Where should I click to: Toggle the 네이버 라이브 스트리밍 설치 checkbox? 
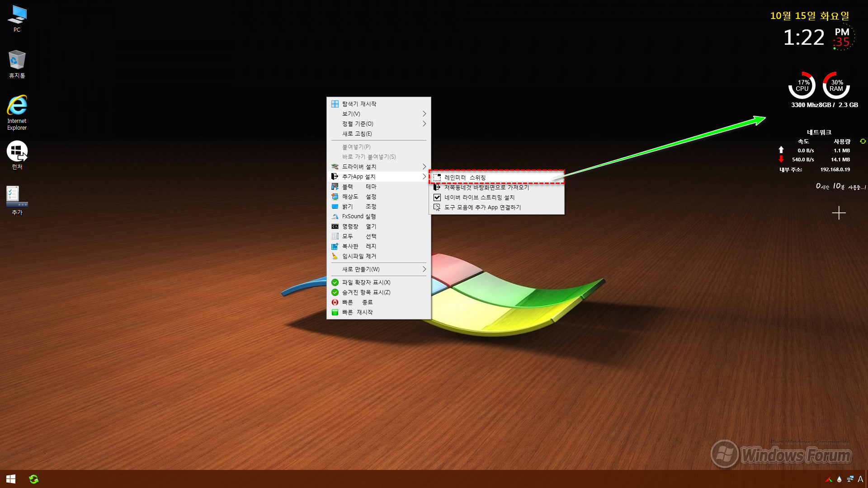tap(437, 197)
